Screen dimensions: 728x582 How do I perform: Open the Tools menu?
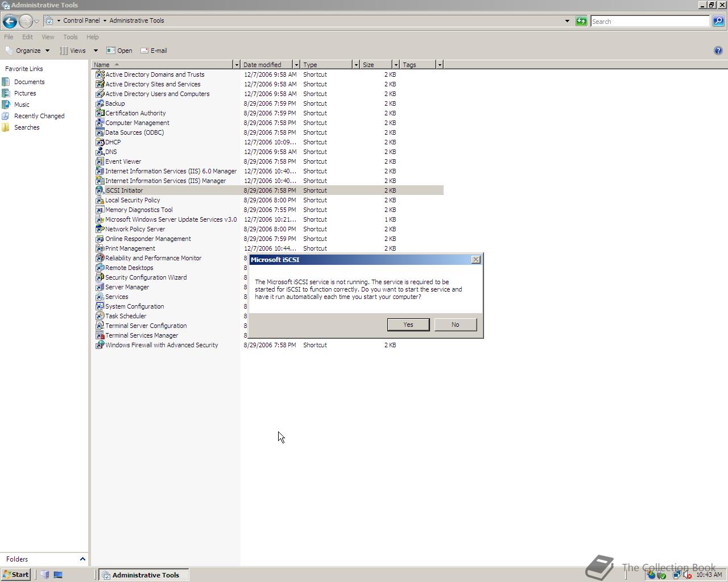[x=71, y=37]
